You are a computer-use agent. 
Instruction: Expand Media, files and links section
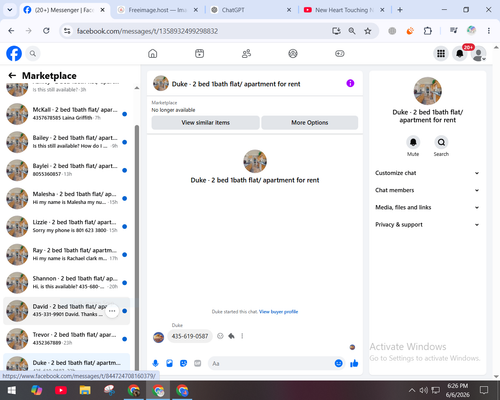[427, 207]
